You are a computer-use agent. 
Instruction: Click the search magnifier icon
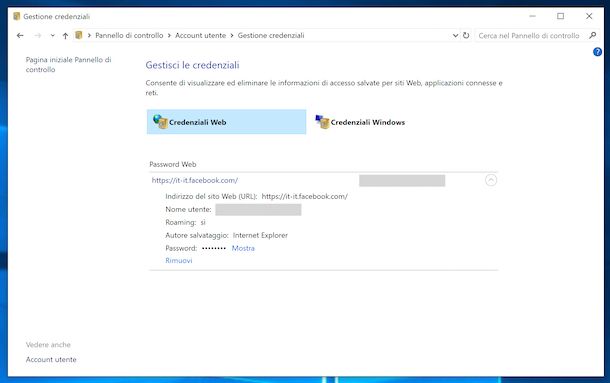592,35
